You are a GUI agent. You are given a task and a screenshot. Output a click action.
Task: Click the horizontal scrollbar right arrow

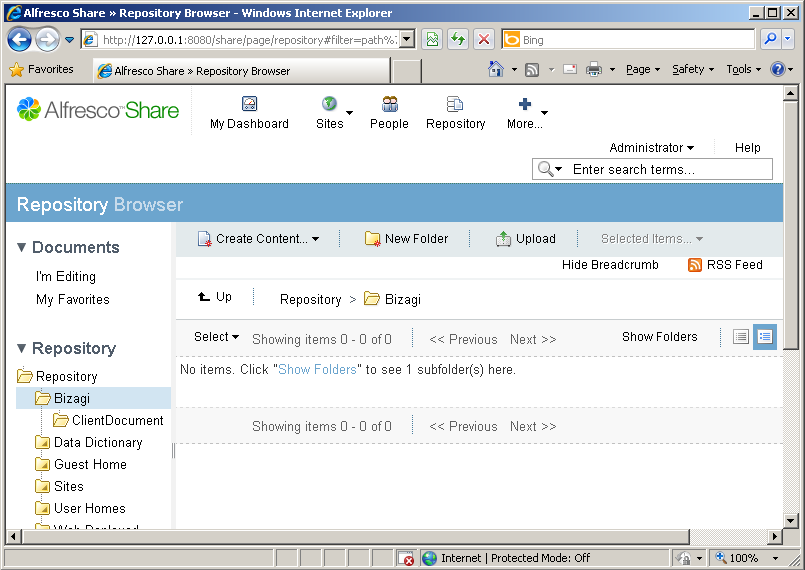coord(775,537)
